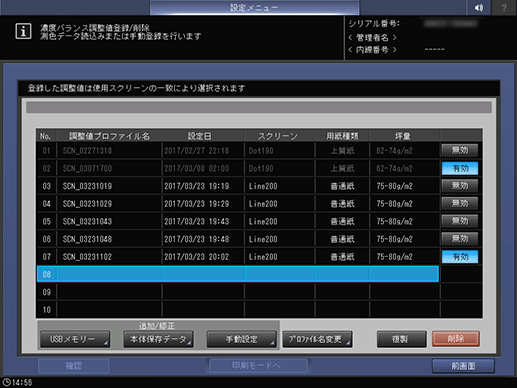Click the 上質紙 paper type in row 02
Viewport: 517px width, 388px height.
click(342, 168)
